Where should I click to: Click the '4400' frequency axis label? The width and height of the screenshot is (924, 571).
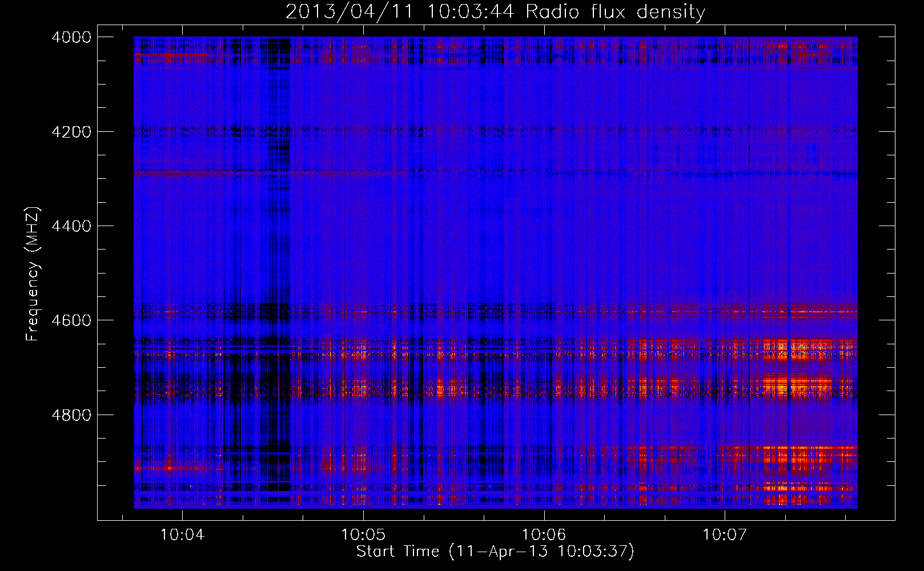[x=71, y=226]
